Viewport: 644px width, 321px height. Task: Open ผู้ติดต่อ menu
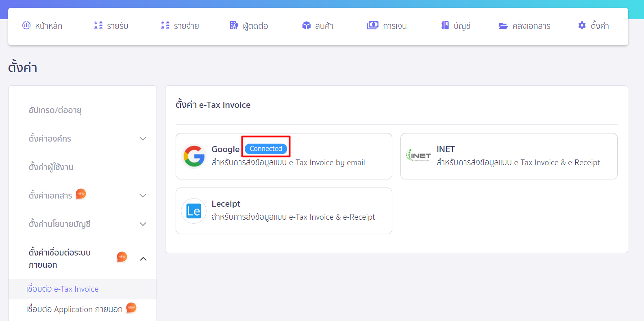pyautogui.click(x=255, y=26)
